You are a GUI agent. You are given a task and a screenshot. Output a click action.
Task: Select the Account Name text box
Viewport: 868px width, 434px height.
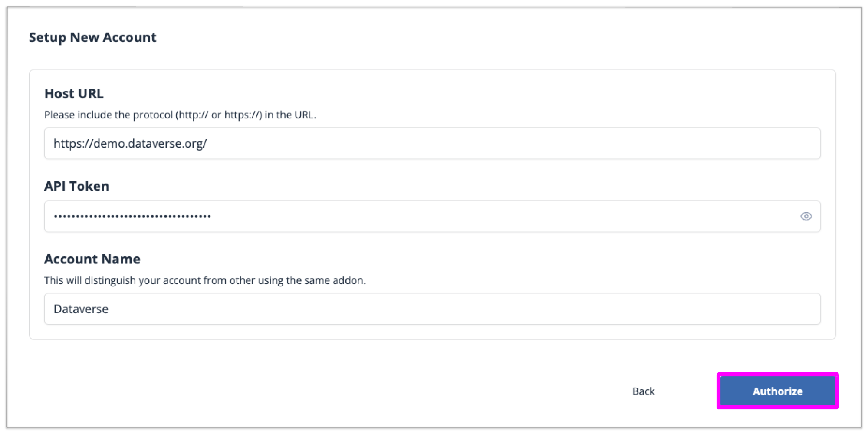pyautogui.click(x=432, y=309)
